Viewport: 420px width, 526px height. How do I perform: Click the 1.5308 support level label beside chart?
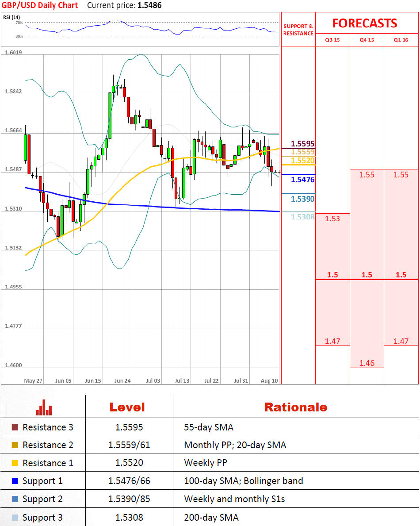[303, 217]
